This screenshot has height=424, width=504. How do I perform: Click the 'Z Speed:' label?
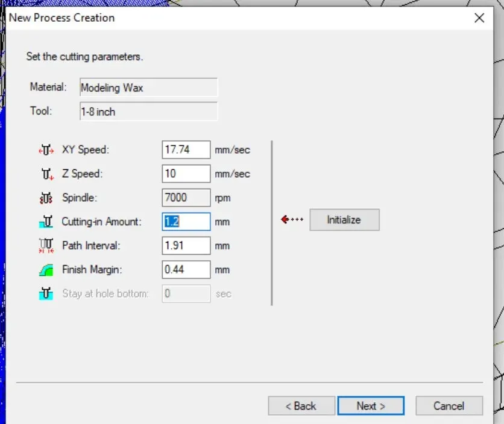(82, 174)
